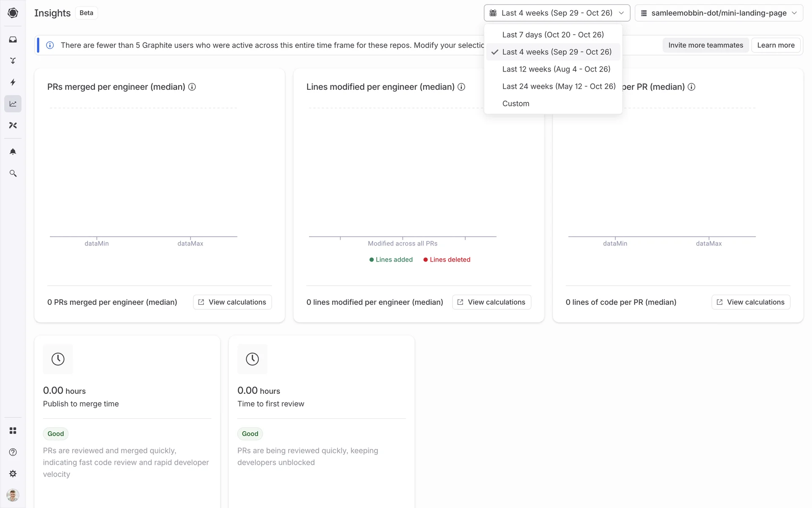
Task: Click info icon beside PRs merged title
Action: click(x=192, y=87)
